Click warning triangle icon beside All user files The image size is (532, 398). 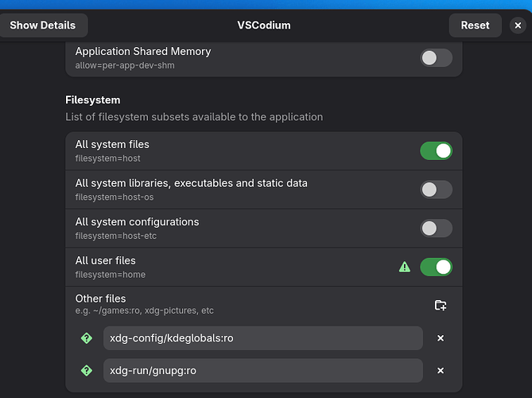[405, 267]
